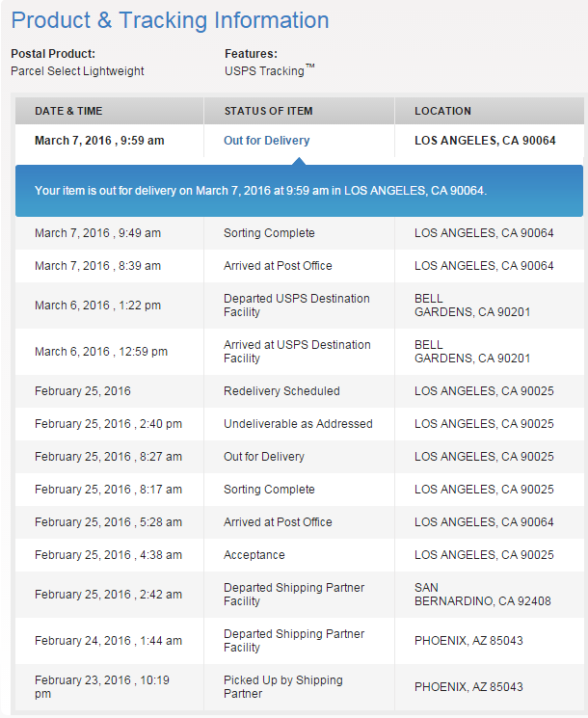Select the Undeliverable as Addressed status
Screen dimensions: 588x718
click(298, 424)
